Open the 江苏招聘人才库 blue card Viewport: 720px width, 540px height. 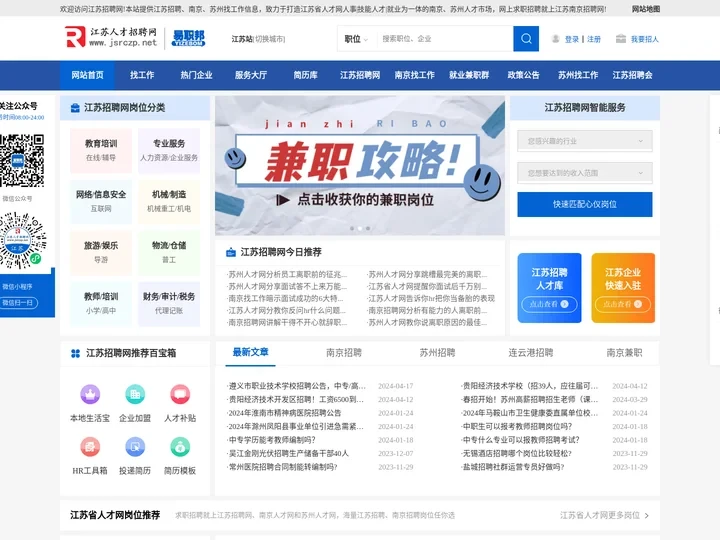coord(549,288)
